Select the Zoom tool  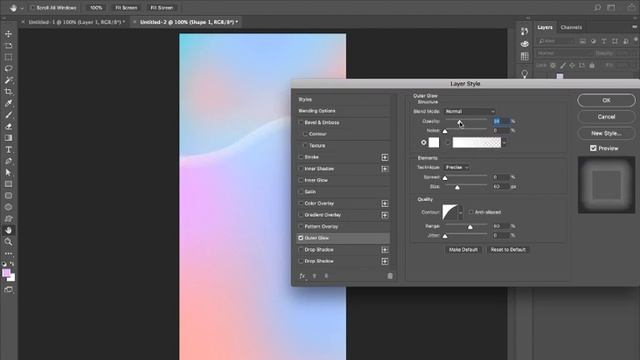[x=8, y=242]
